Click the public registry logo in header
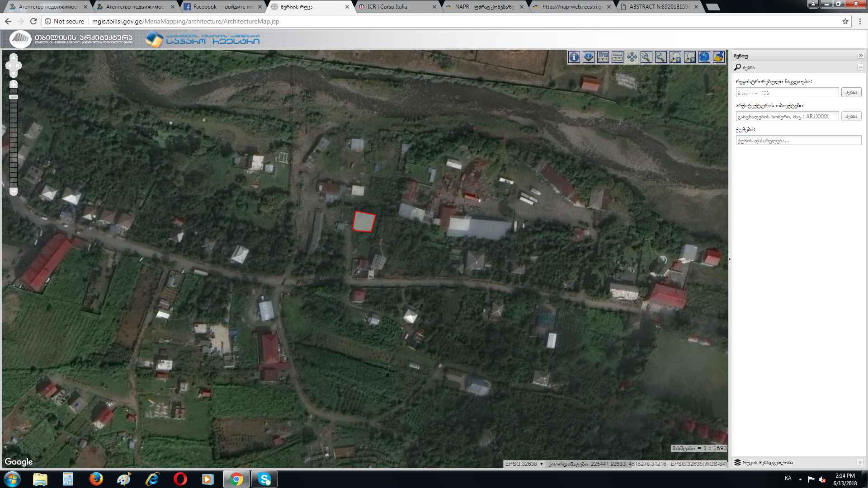Viewport: 868px width, 488px height. pyautogui.click(x=203, y=39)
